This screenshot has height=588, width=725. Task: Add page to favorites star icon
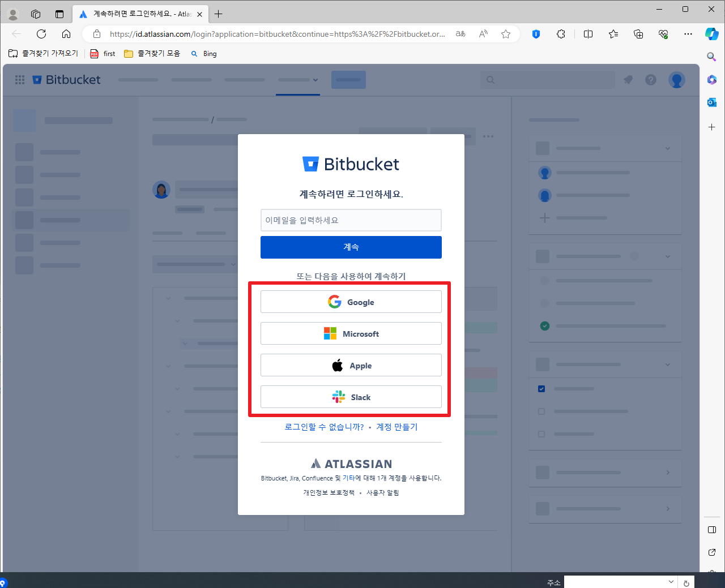pyautogui.click(x=506, y=34)
